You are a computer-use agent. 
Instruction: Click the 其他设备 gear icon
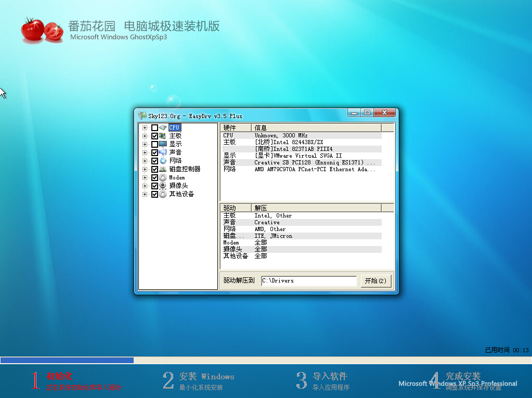(163, 194)
